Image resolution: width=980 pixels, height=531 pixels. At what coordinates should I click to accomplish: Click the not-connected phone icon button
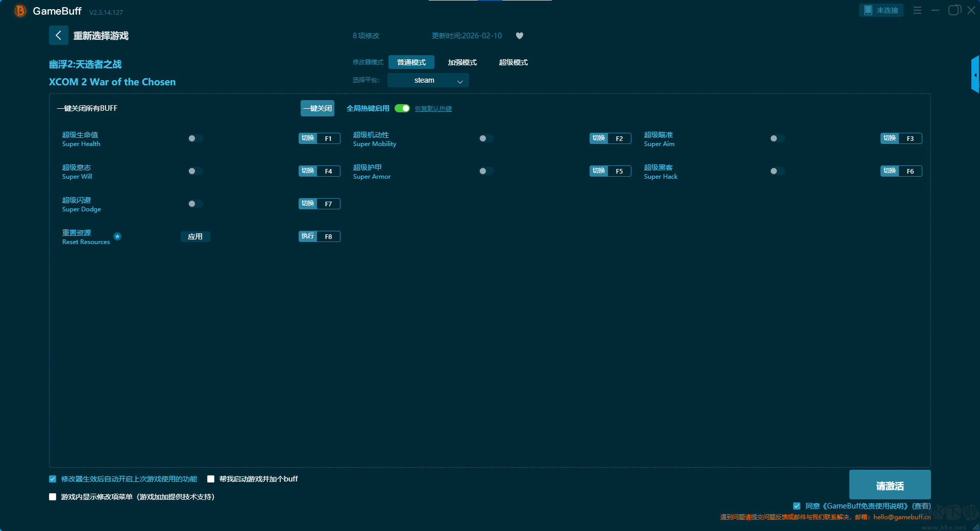pos(880,10)
